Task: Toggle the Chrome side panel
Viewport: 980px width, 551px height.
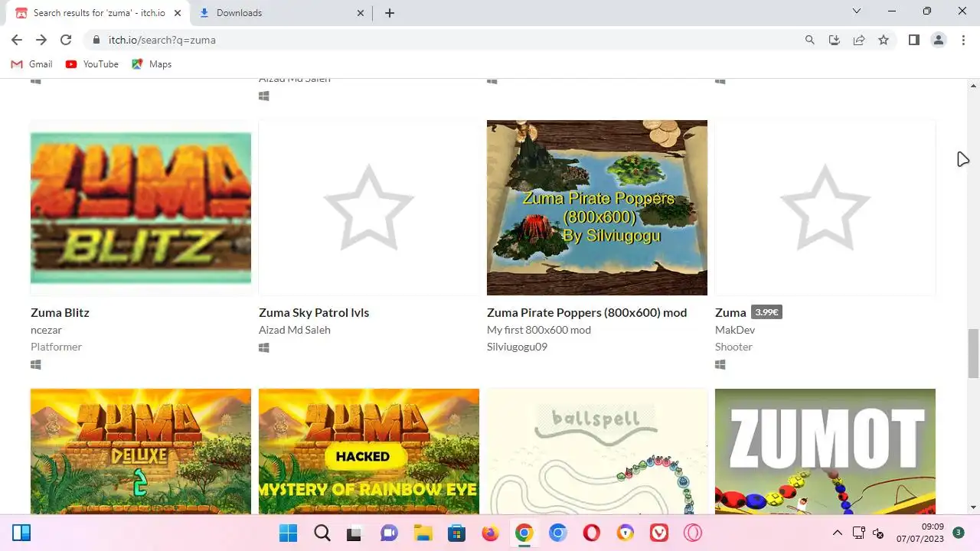Action: click(x=914, y=40)
